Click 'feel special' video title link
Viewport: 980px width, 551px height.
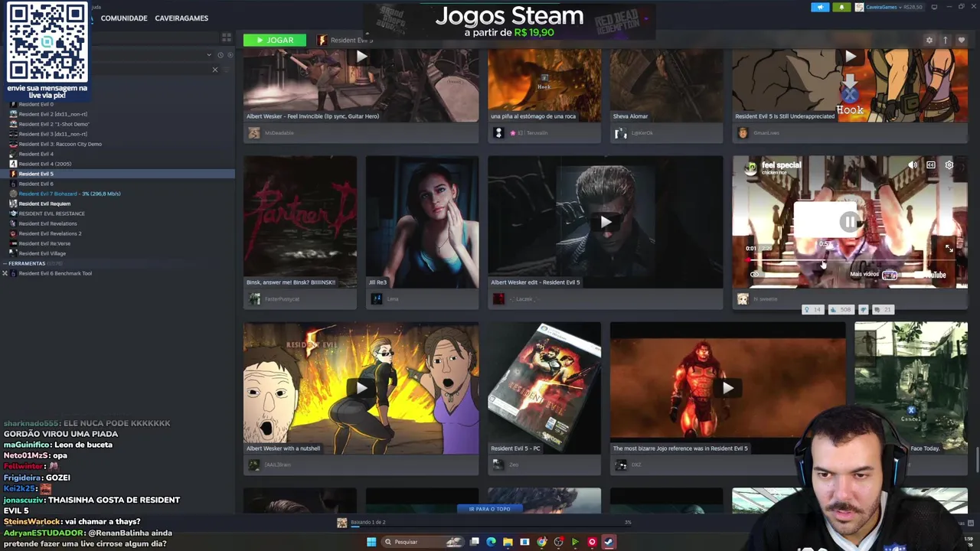point(782,165)
